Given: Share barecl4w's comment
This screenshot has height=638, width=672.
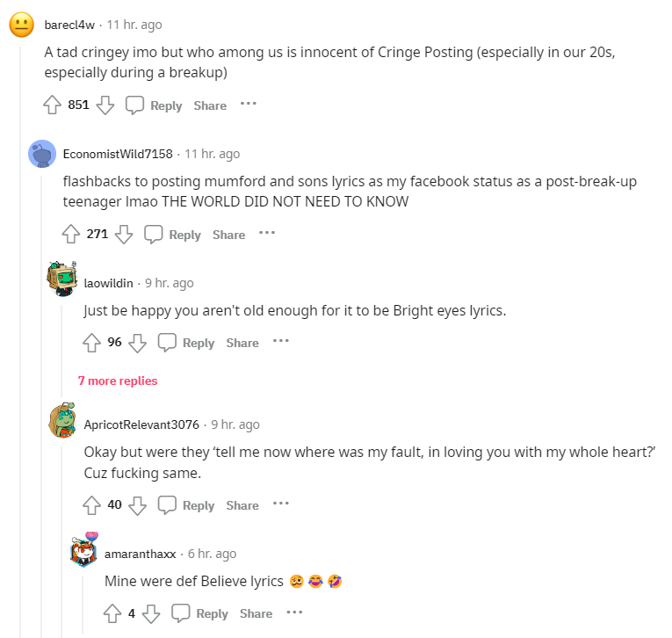Looking at the screenshot, I should pos(210,105).
